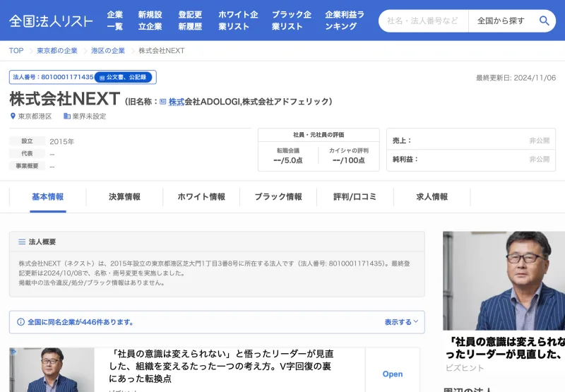Click the 東京都港区 location text

coord(35,117)
